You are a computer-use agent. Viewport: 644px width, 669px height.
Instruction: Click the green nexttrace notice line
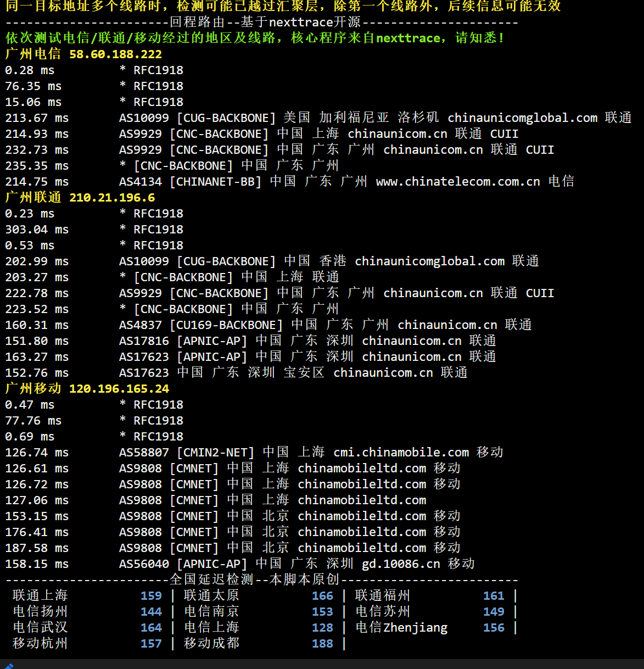coord(255,38)
